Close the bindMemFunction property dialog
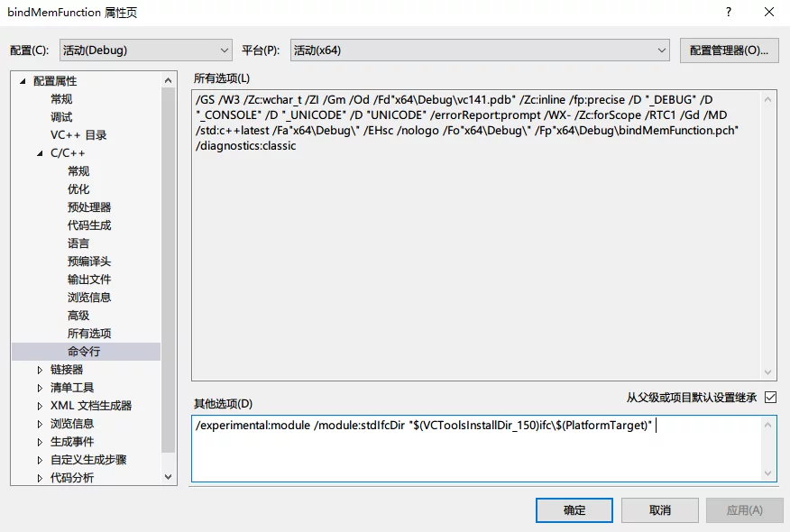The image size is (790, 532). pos(768,13)
